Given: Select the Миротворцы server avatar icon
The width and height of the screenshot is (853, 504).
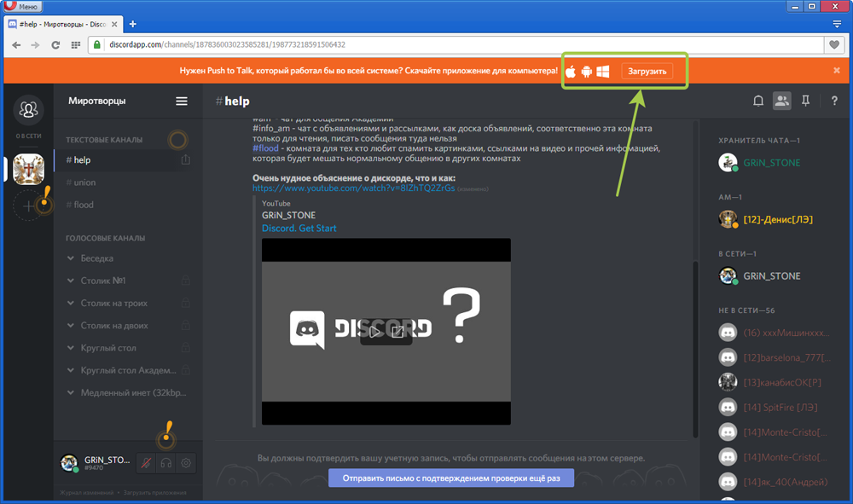Looking at the screenshot, I should 28,169.
